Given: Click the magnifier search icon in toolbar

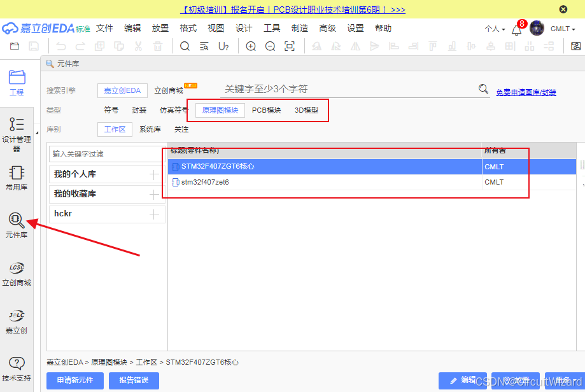Looking at the screenshot, I should pyautogui.click(x=185, y=46).
